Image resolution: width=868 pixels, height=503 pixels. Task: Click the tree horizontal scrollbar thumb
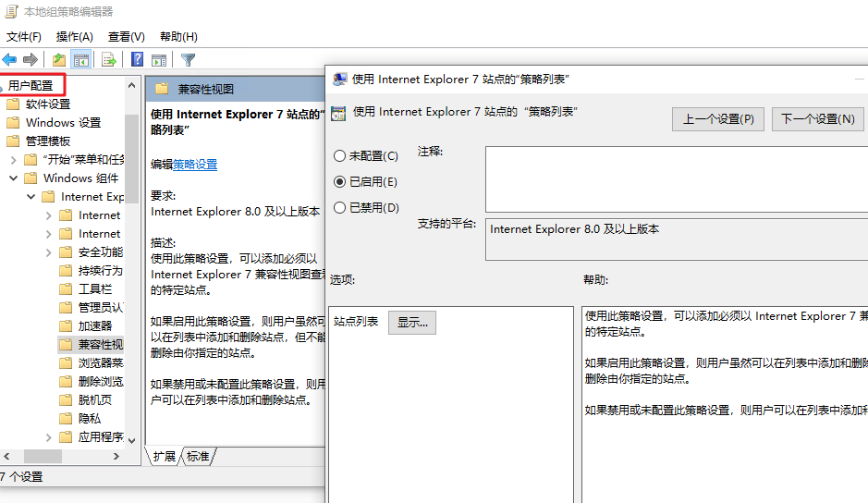pos(43,456)
